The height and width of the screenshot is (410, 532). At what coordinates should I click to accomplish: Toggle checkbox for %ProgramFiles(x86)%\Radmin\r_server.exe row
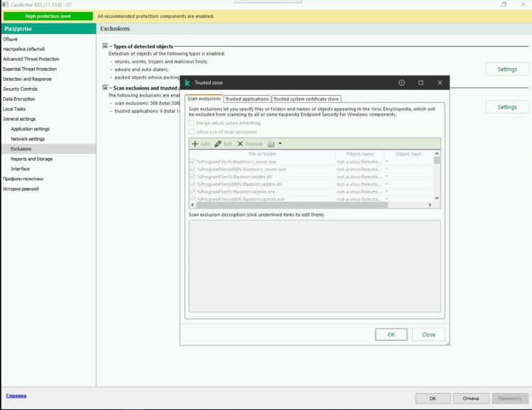193,169
